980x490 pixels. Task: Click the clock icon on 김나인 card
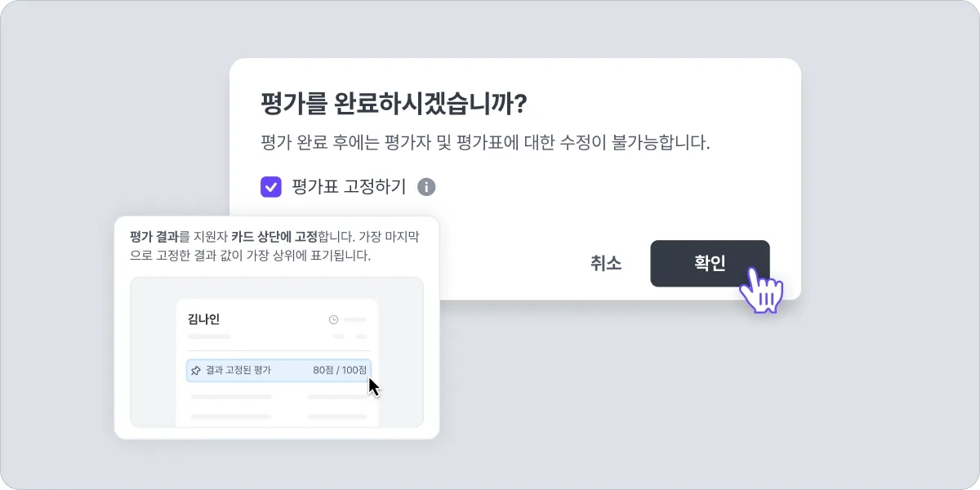pos(333,319)
